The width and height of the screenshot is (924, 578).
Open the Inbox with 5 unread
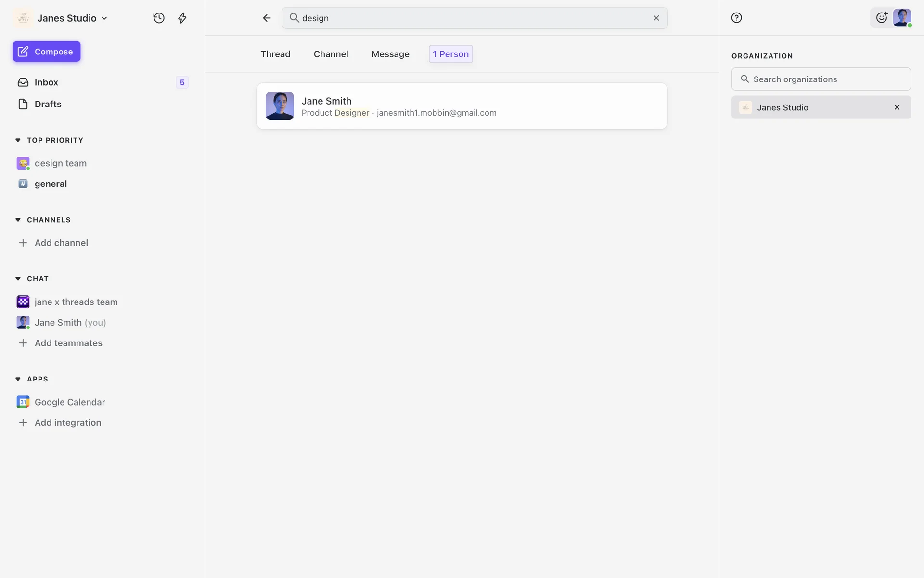point(46,82)
